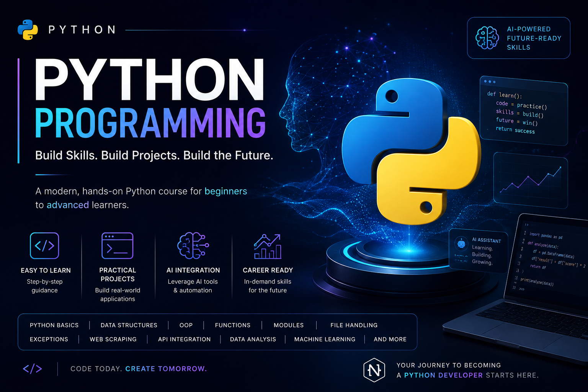Screen dimensions: 588x392
Task: Click 'Building.' in the AI Assistant card
Action: tap(482, 255)
